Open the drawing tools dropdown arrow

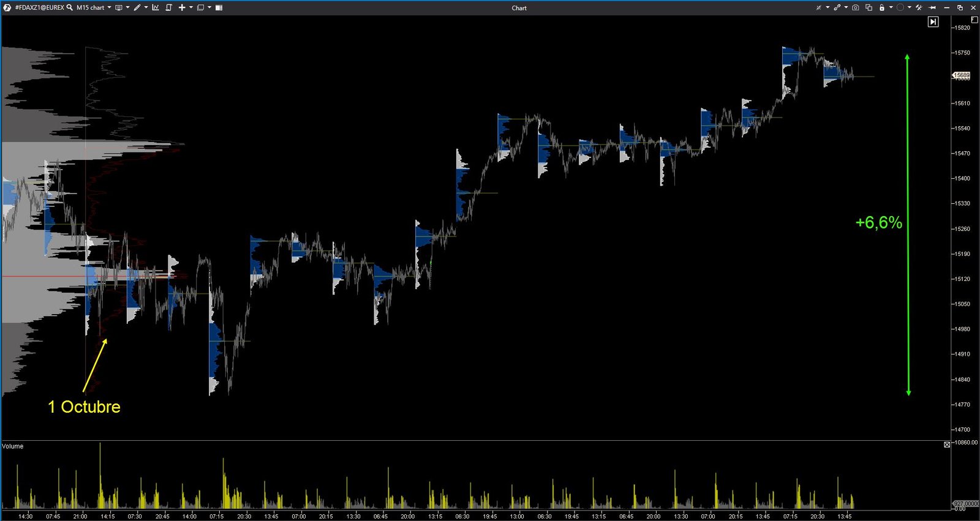146,7
